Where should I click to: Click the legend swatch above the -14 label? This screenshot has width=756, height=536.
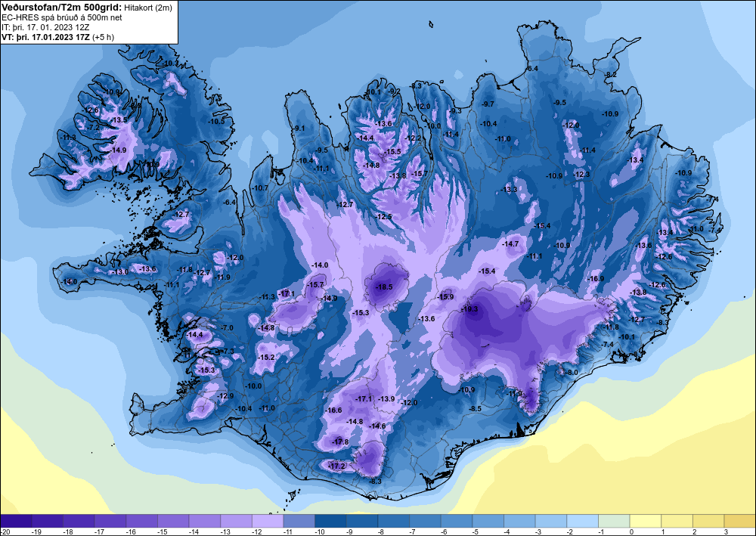pyautogui.click(x=205, y=521)
